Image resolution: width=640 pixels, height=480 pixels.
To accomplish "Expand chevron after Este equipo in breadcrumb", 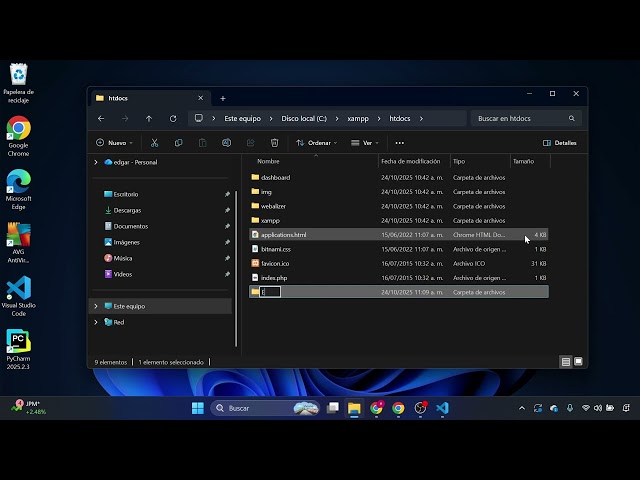I will click(x=271, y=118).
